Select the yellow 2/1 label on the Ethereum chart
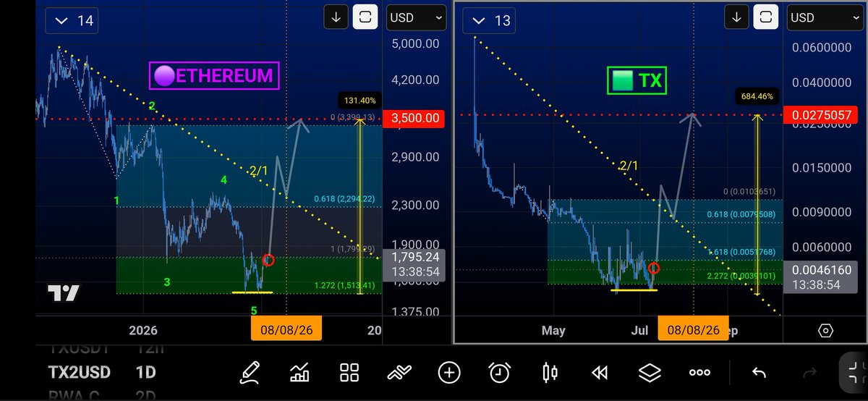This screenshot has width=868, height=401. click(x=260, y=172)
